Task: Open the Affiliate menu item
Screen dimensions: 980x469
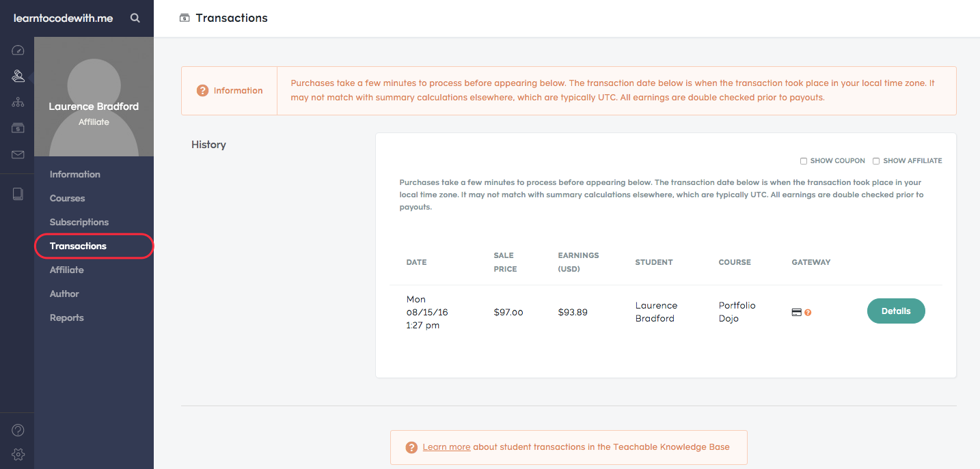Action: tap(67, 270)
